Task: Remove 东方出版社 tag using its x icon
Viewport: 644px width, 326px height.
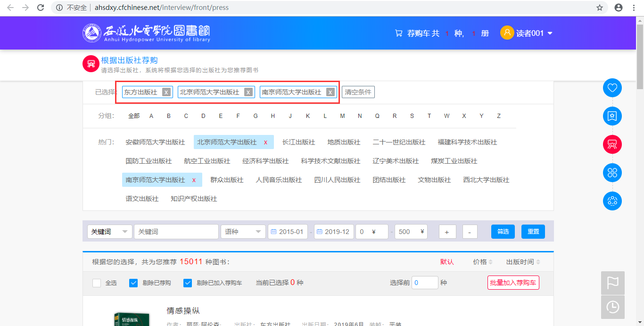Action: point(166,92)
